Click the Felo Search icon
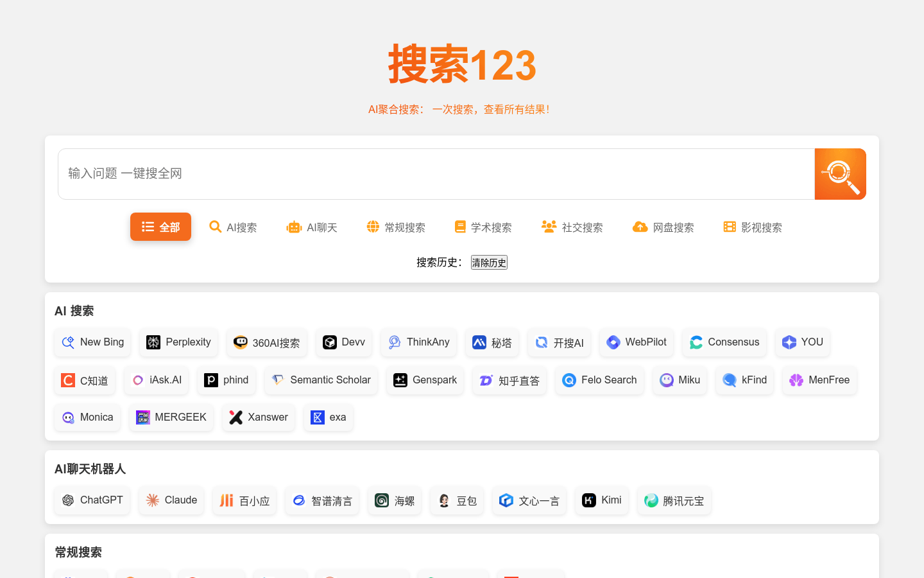 tap(569, 380)
